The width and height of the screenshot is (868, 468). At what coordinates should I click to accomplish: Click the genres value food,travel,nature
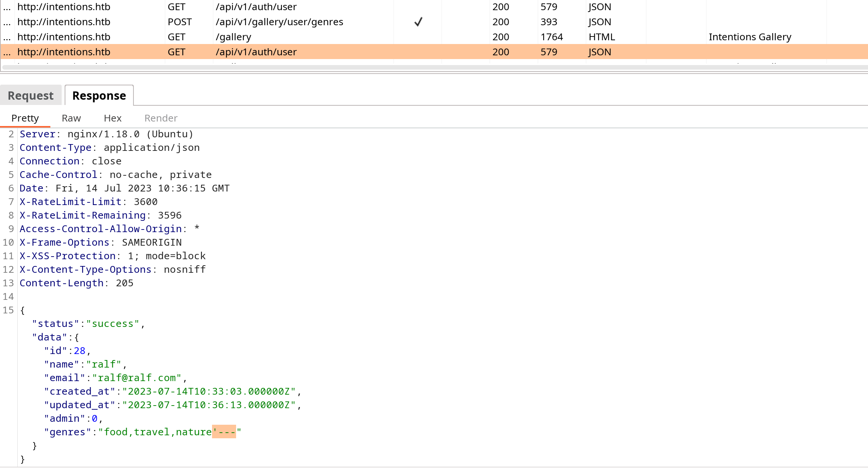click(x=158, y=432)
